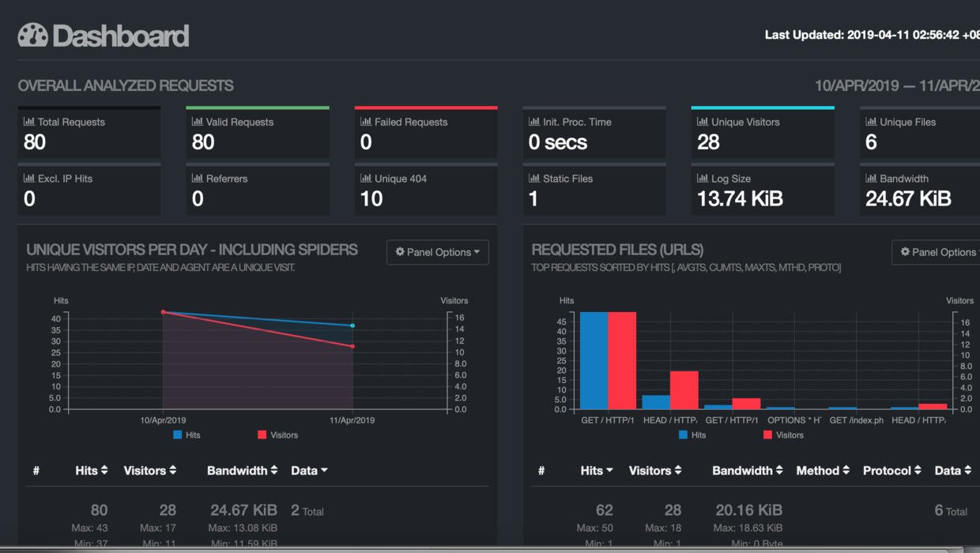Click the Unique 404 chart icon
Image resolution: width=980 pixels, height=553 pixels.
(x=366, y=179)
